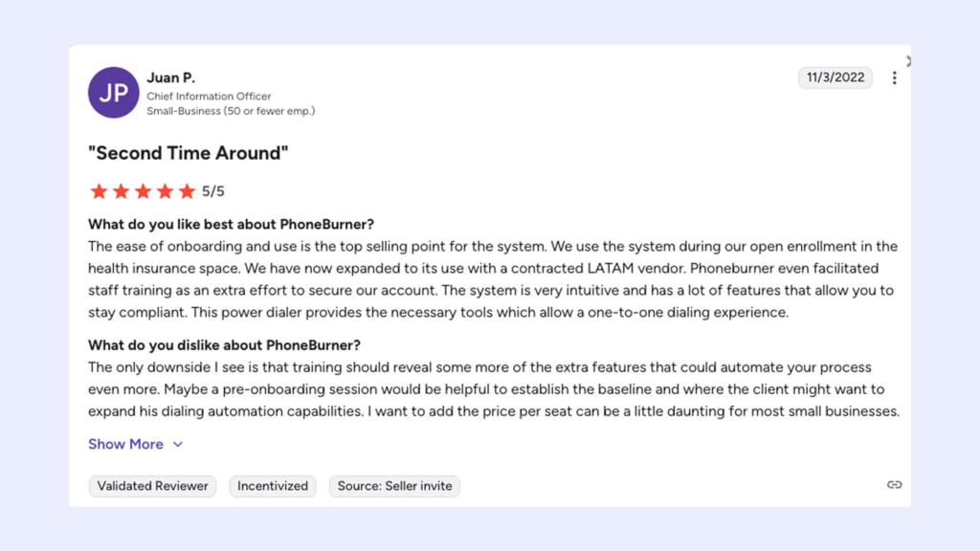Click the third red rating star
Screen dimensions: 980x551
[144, 191]
